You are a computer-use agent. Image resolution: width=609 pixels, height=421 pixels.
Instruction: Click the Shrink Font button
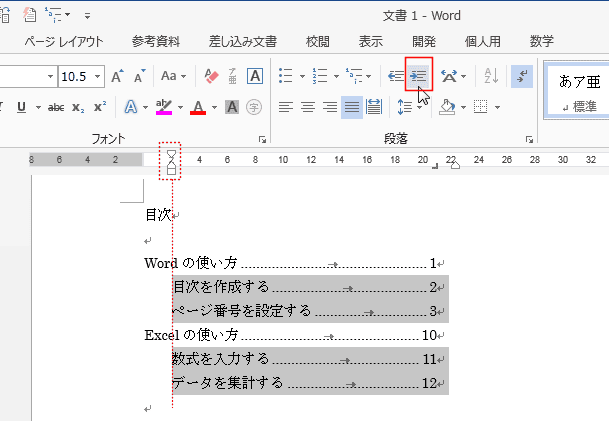tap(139, 76)
